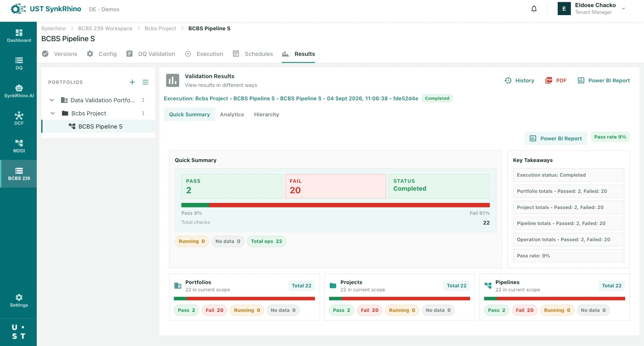Viewport: 644px width, 346px height.
Task: Select BCBS 239 in the sidebar
Action: 19,174
